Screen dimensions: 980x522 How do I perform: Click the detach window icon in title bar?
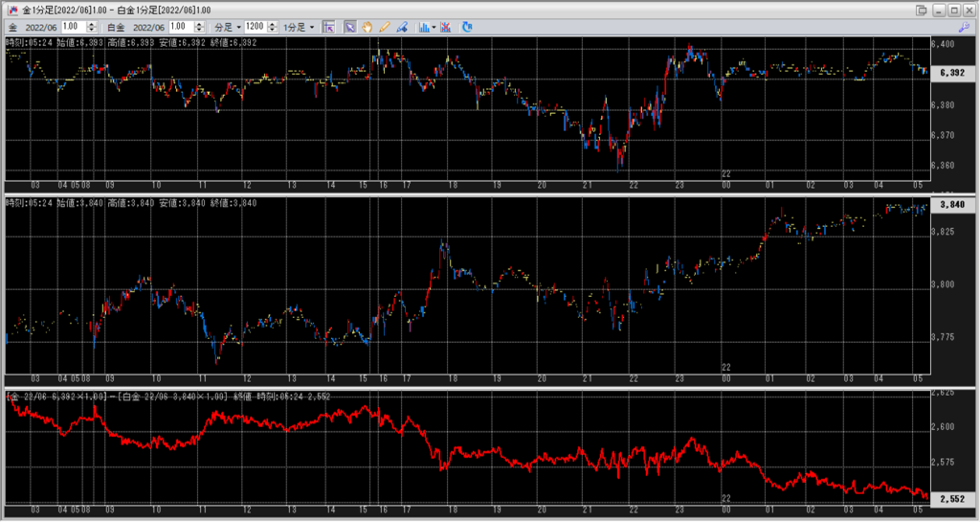(921, 10)
